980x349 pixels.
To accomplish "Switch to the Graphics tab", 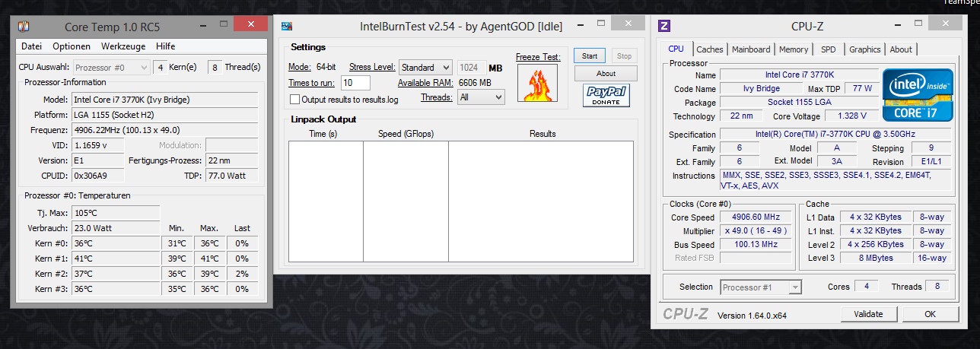I will click(x=865, y=49).
